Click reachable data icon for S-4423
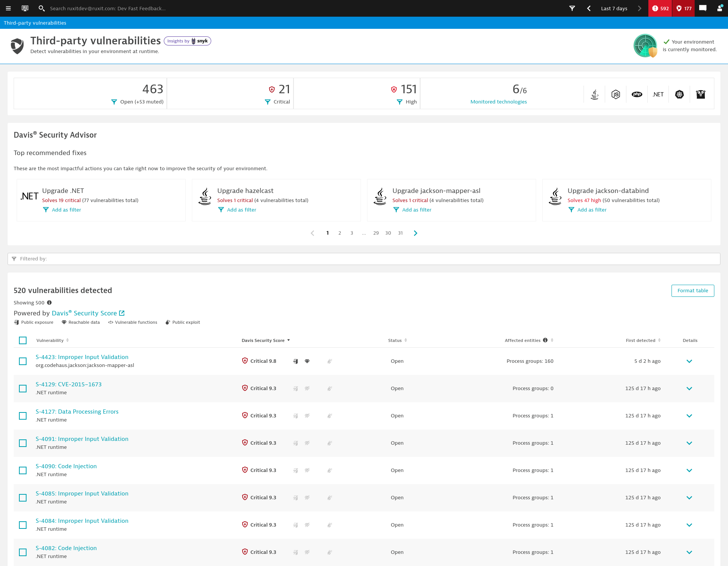Screen dimensions: 728x566 [x=307, y=361]
